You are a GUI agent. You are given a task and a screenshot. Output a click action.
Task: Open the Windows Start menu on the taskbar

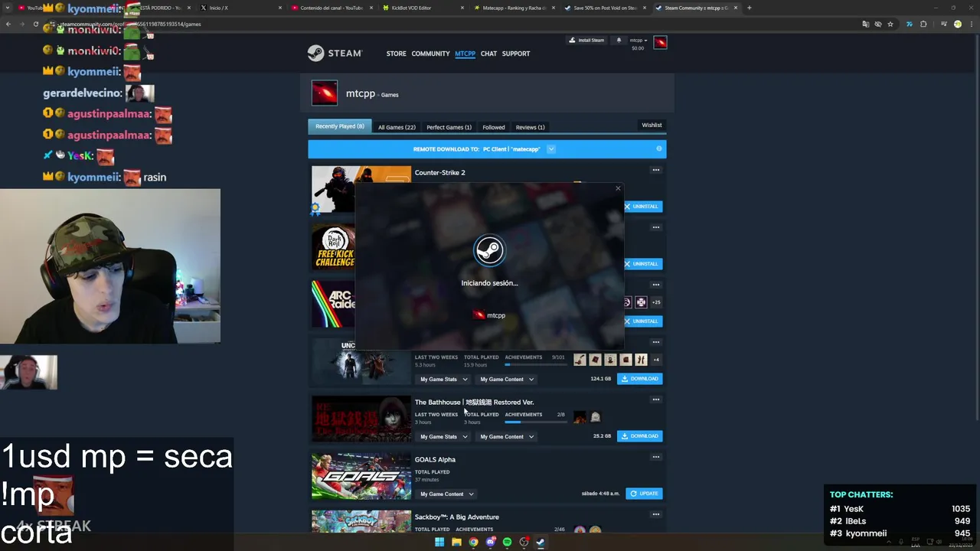[439, 542]
